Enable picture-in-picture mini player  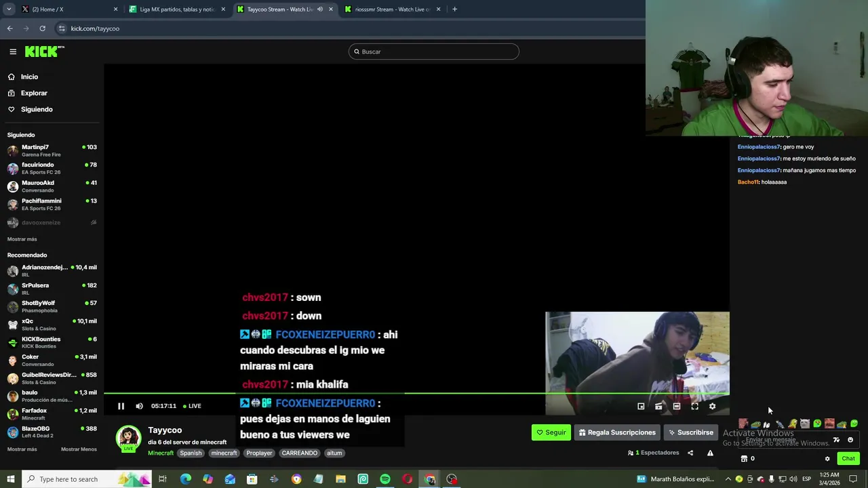[641, 406]
